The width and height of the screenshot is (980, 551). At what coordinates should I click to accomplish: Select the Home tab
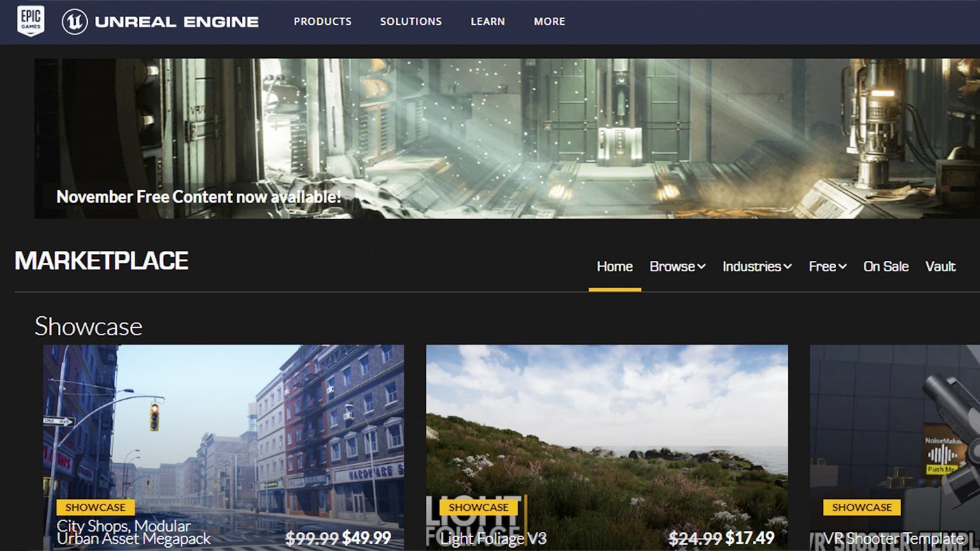(615, 267)
